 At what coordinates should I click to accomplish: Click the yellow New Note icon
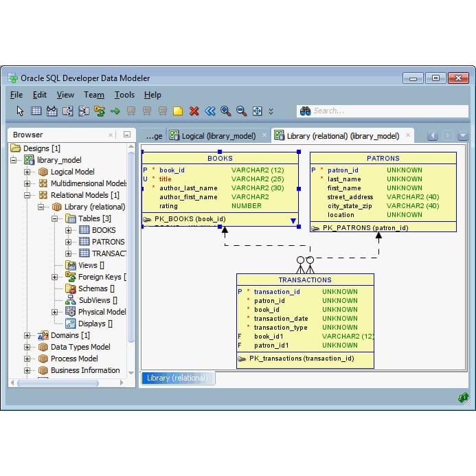click(178, 111)
